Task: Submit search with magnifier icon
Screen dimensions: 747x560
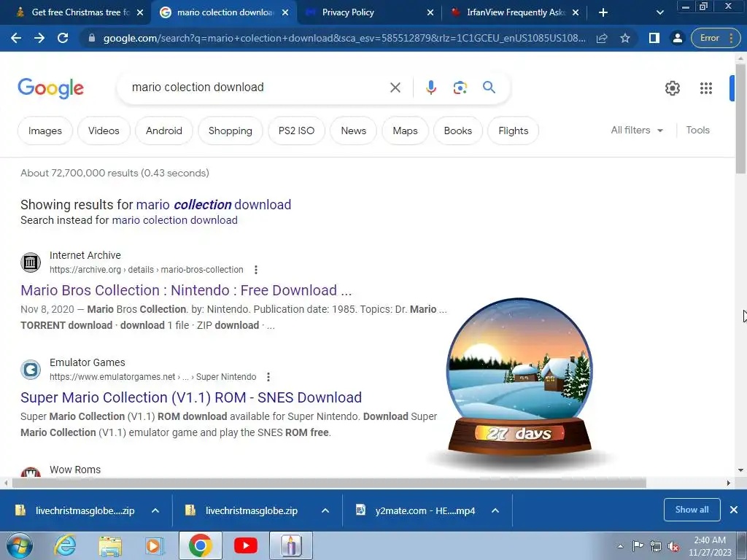Action: pyautogui.click(x=489, y=87)
